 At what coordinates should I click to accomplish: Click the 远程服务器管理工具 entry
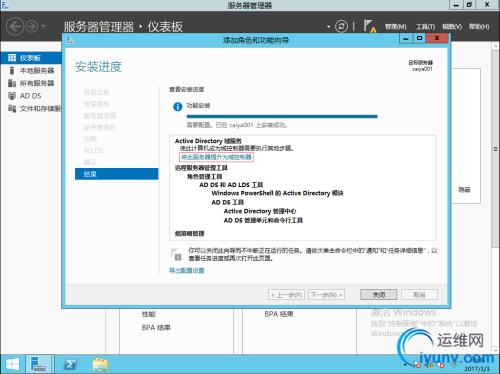click(x=201, y=167)
